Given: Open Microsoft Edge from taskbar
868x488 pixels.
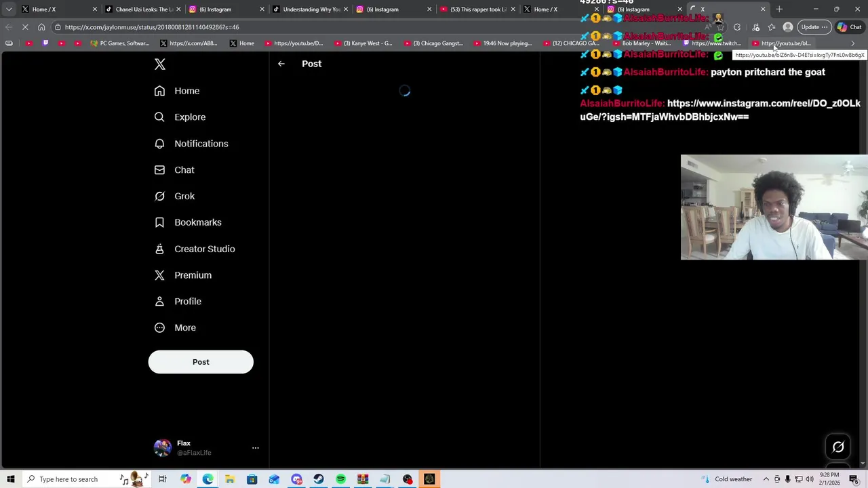Looking at the screenshot, I should click(x=208, y=479).
